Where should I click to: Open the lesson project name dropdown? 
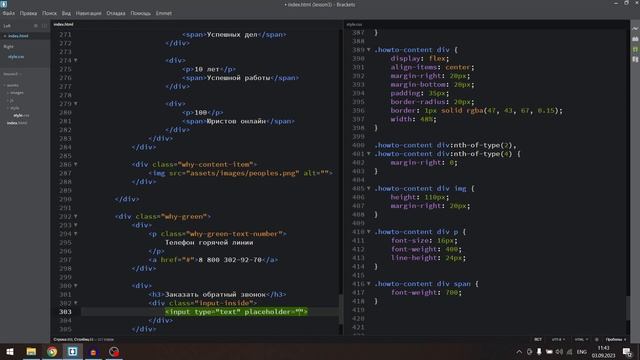click(12, 74)
